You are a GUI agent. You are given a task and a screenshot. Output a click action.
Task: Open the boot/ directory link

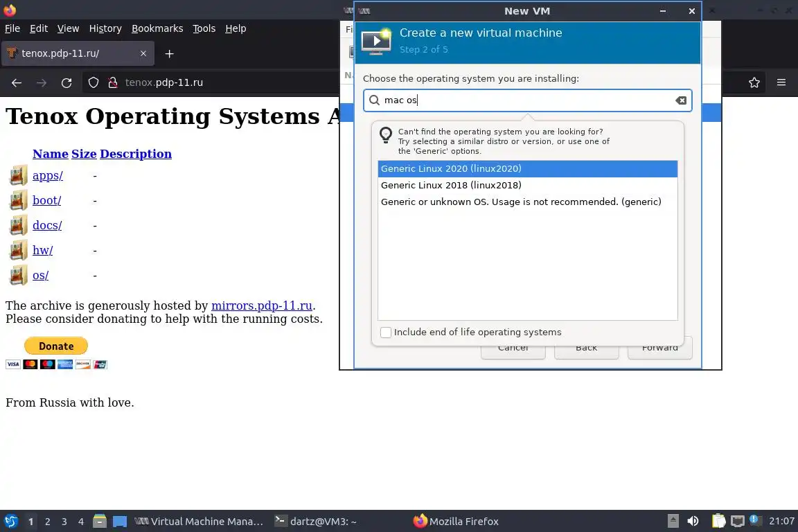[x=47, y=200]
